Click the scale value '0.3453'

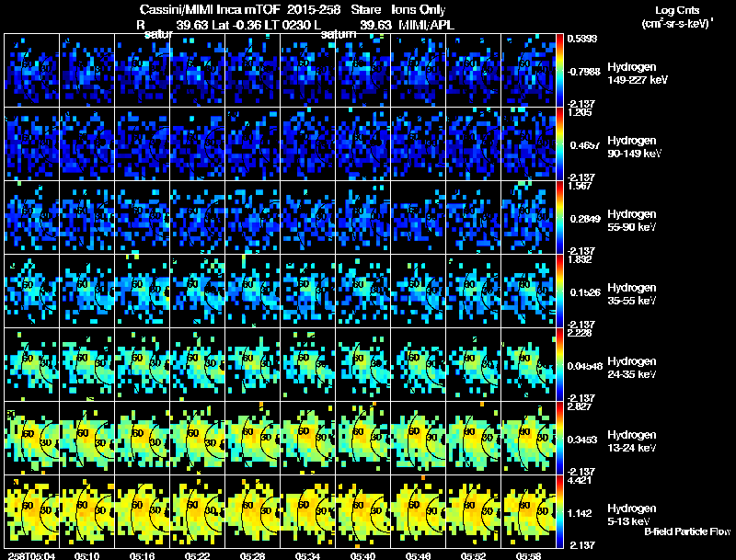[582, 440]
